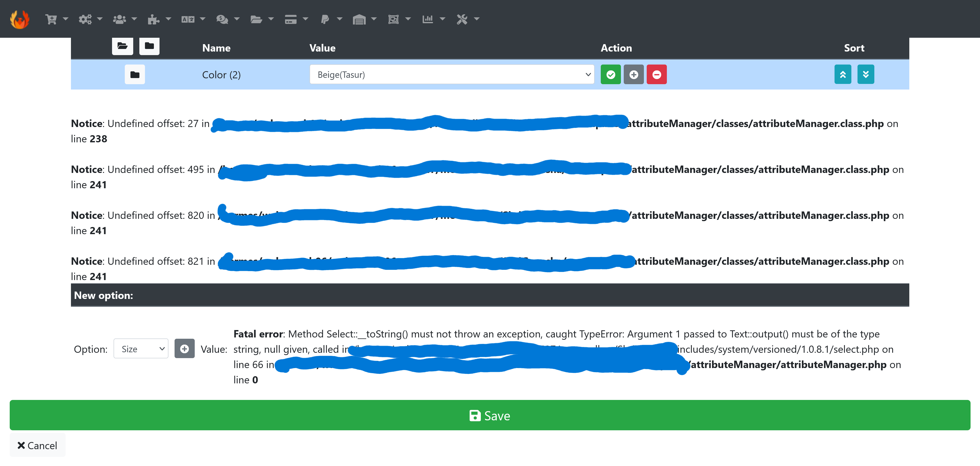
Task: Add new Size option with plus button
Action: click(185, 349)
